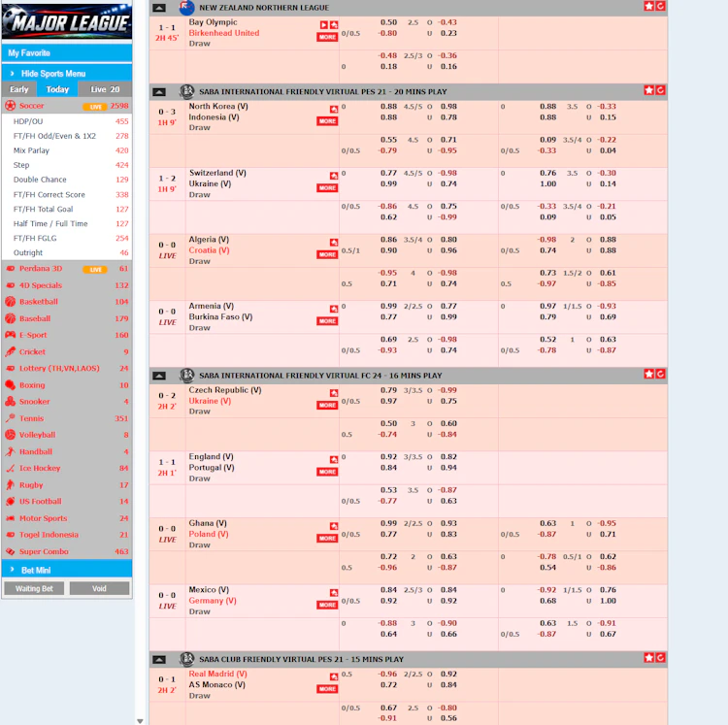Select Baseball sport icon
This screenshot has height=725, width=728.
click(x=11, y=318)
